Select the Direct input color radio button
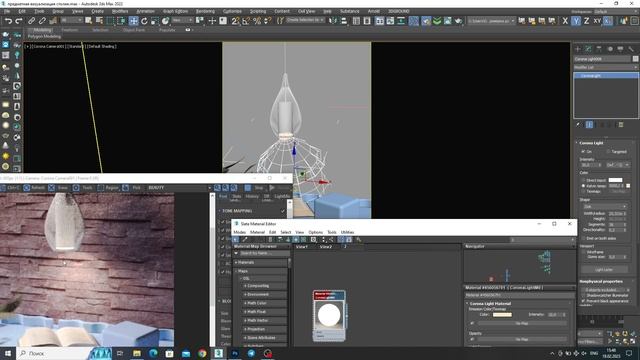Viewport: 640px width, 360px height. click(x=583, y=180)
